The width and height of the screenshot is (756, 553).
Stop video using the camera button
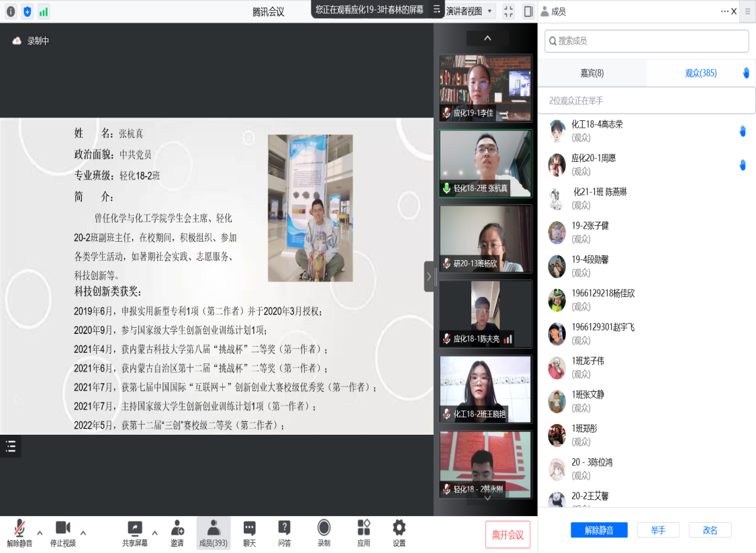click(x=62, y=533)
